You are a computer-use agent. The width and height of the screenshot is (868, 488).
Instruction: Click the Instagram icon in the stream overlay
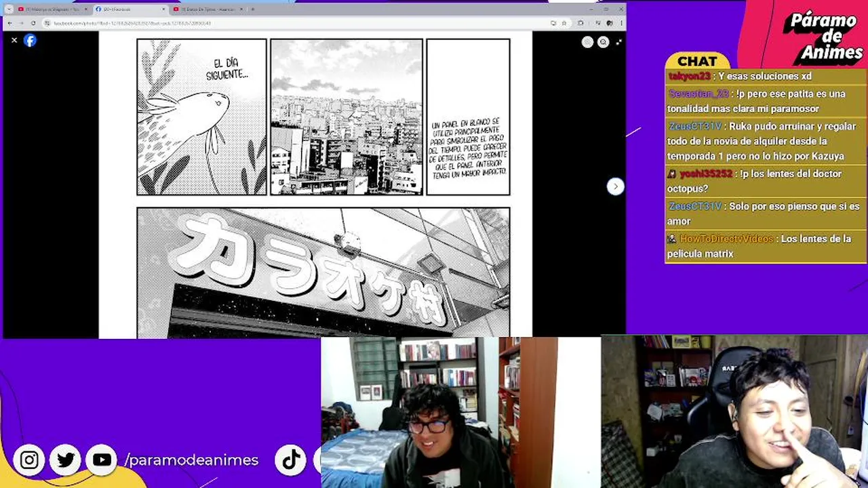click(x=29, y=460)
